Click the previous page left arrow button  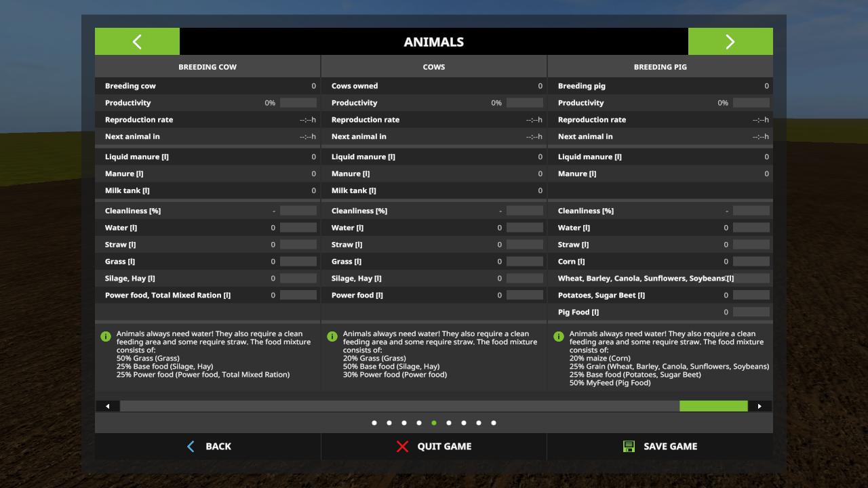[x=137, y=41]
